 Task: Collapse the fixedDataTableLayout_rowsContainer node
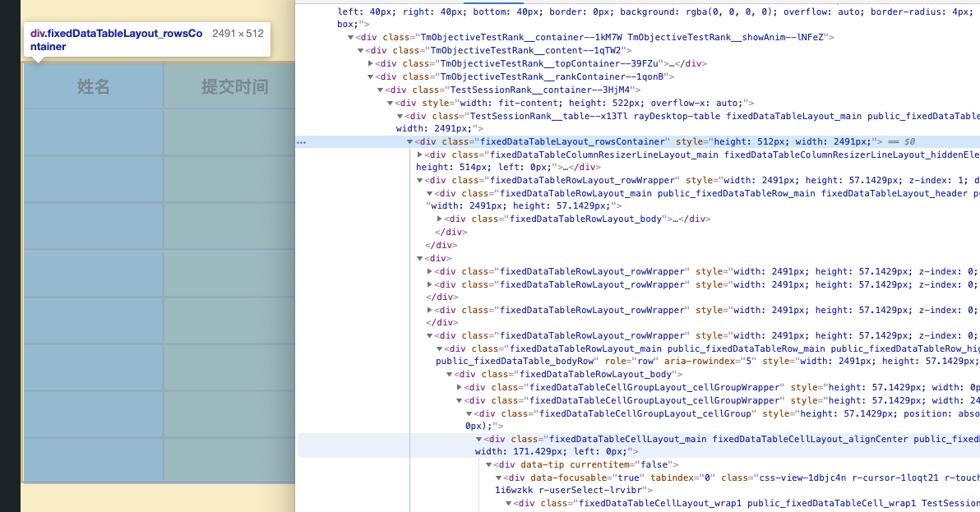pos(409,141)
